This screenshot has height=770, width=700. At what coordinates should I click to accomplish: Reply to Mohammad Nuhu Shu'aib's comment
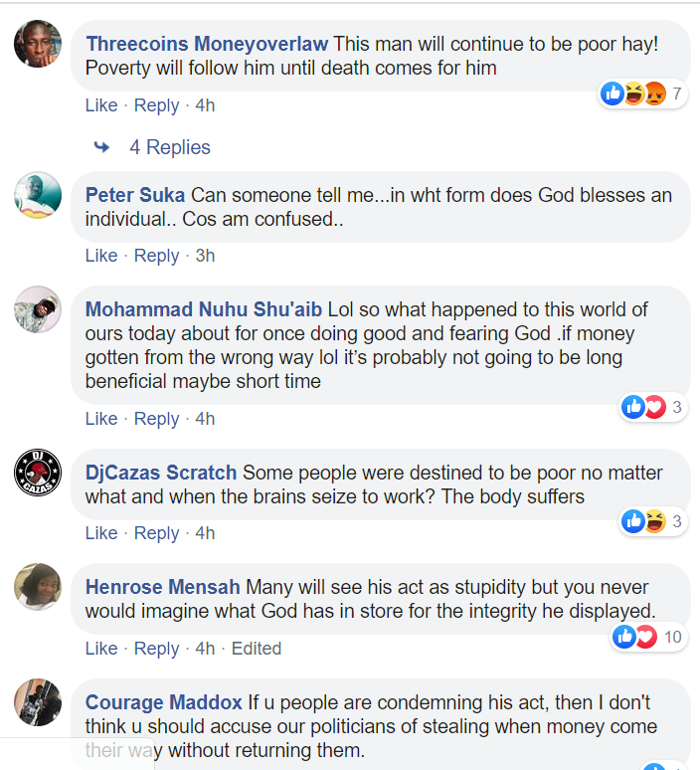pos(156,419)
